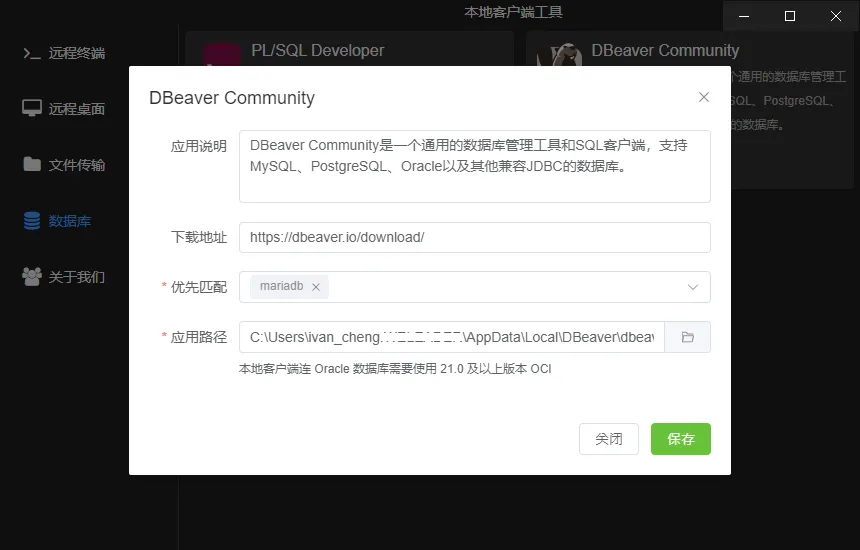This screenshot has width=860, height=550.
Task: Click the database stack icon
Action: (32, 220)
